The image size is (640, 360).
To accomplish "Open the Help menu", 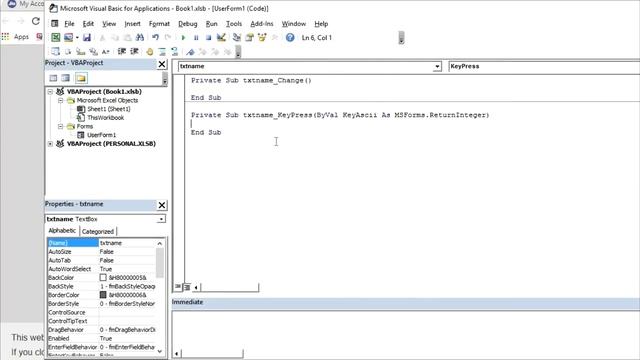I will point(321,24).
